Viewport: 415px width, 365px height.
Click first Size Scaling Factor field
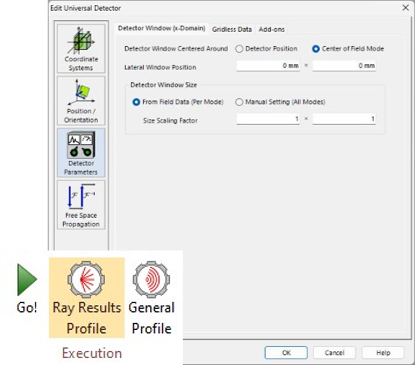[268, 119]
